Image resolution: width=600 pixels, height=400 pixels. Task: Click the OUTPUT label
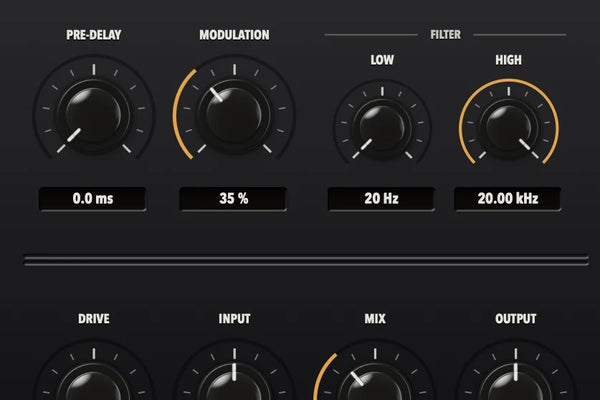click(516, 318)
